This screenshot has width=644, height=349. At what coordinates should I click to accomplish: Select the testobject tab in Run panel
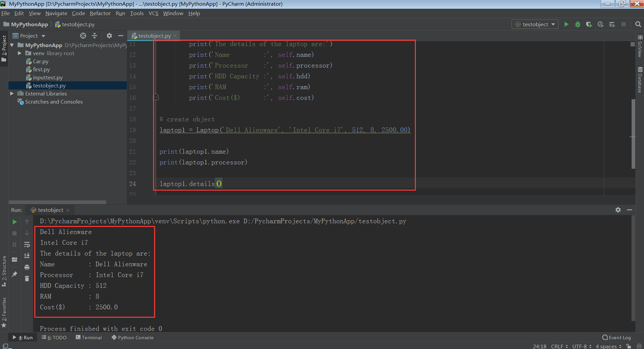[50, 210]
